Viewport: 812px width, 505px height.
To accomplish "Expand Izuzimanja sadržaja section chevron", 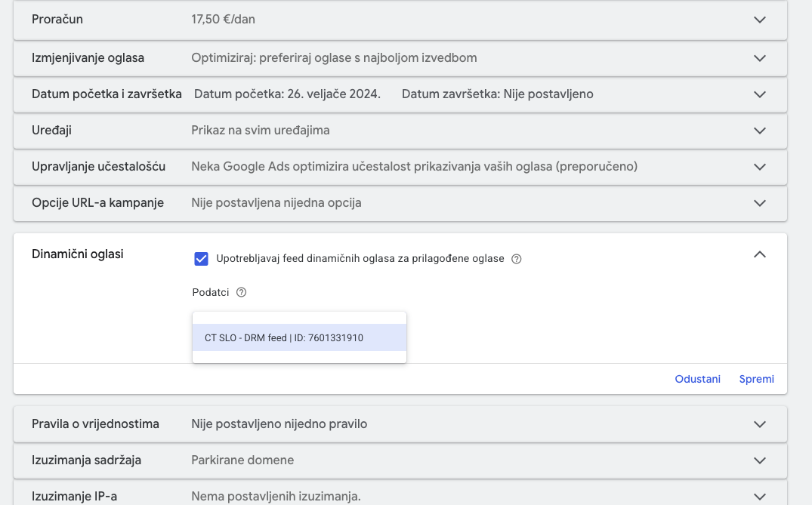I will click(760, 460).
